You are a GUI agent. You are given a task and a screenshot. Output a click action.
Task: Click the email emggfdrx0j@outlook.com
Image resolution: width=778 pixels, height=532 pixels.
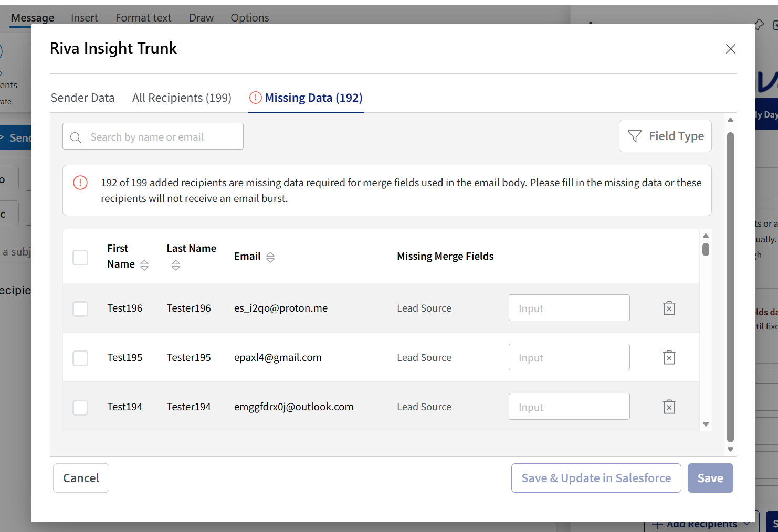(x=293, y=407)
